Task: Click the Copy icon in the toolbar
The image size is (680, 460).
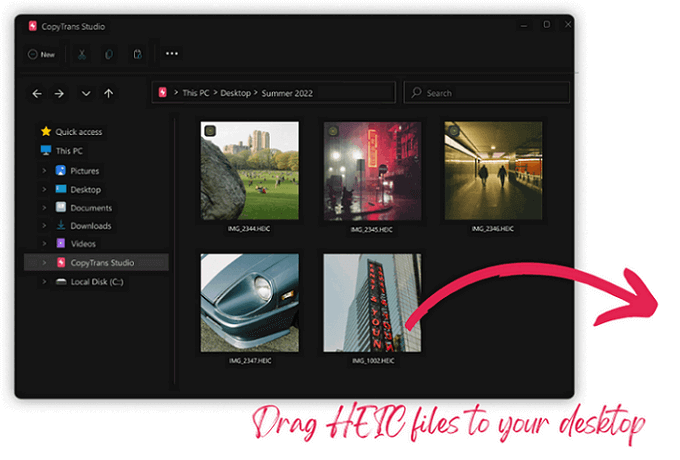Action: tap(109, 54)
